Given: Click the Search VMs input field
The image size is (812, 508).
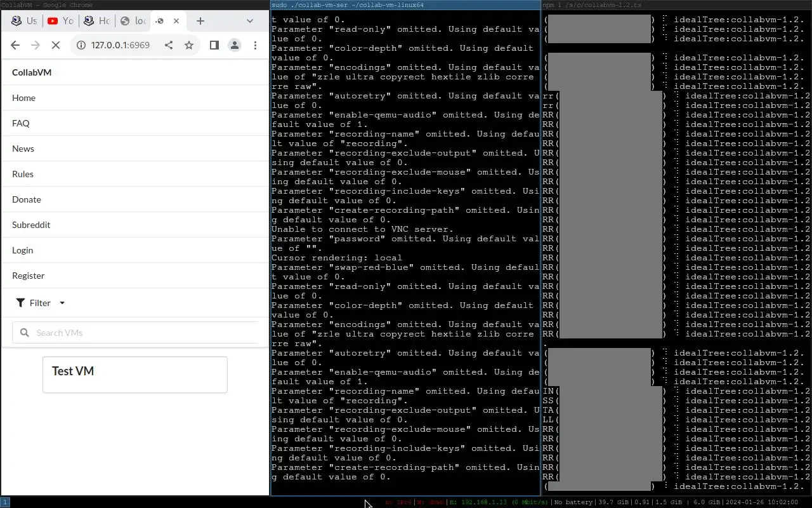Looking at the screenshot, I should pos(135,333).
